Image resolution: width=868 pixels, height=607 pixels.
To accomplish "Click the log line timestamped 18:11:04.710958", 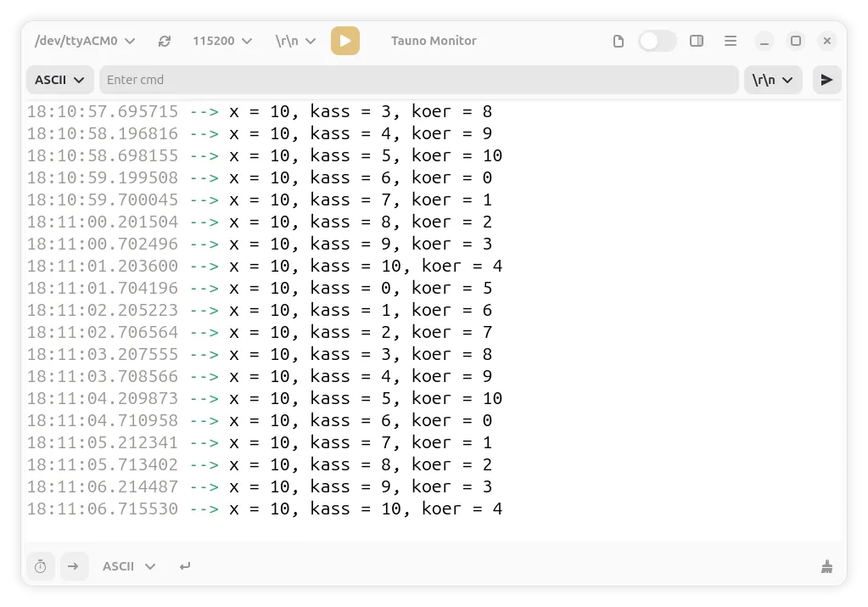I will 260,420.
